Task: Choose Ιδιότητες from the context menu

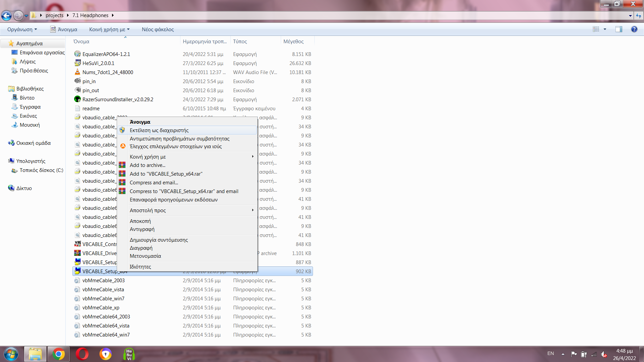Action: click(x=140, y=267)
